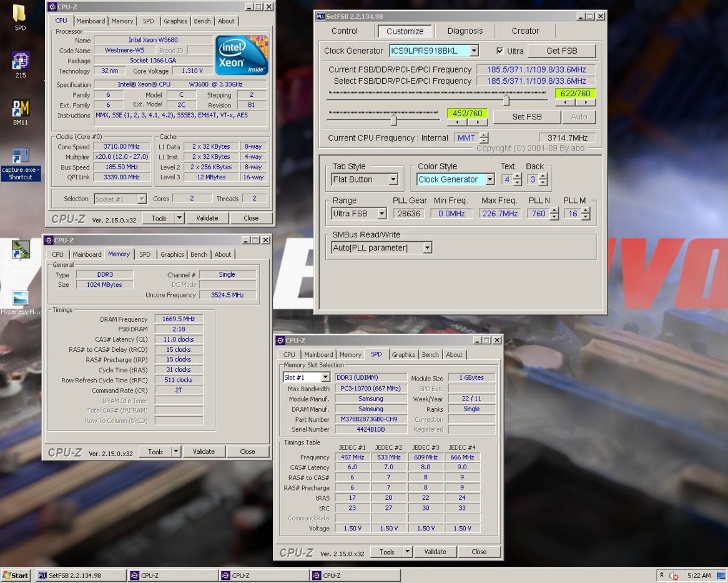Click Validate in CPU-Z CPU window
Screen dimensions: 728x583
click(x=207, y=218)
